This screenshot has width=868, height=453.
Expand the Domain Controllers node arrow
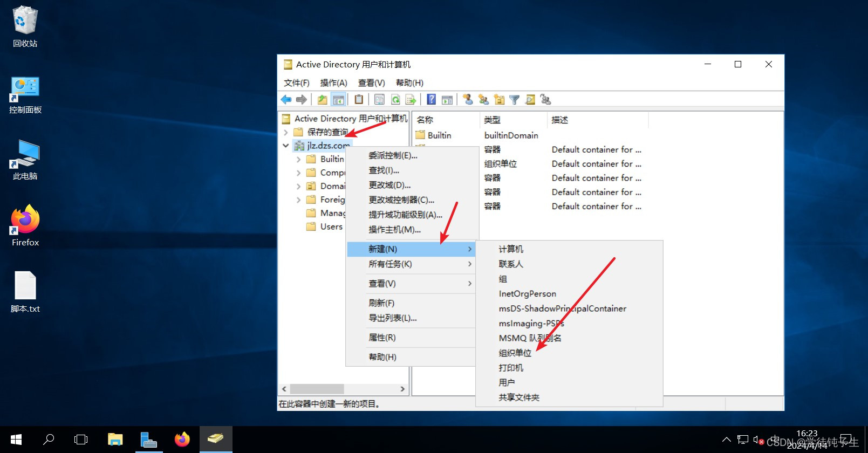click(298, 186)
